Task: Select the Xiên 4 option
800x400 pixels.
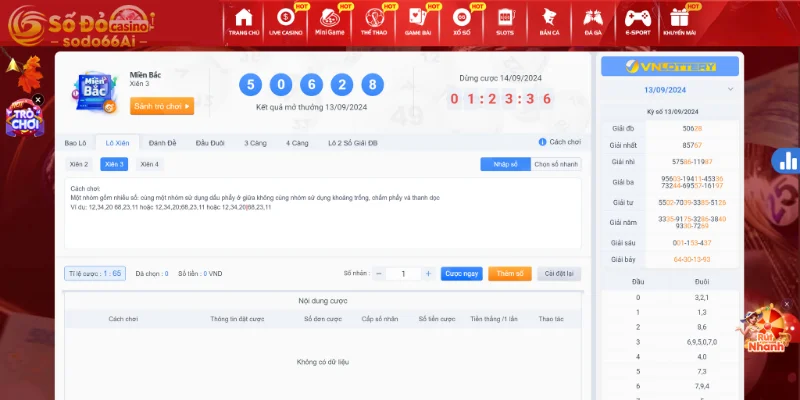Action: point(149,164)
